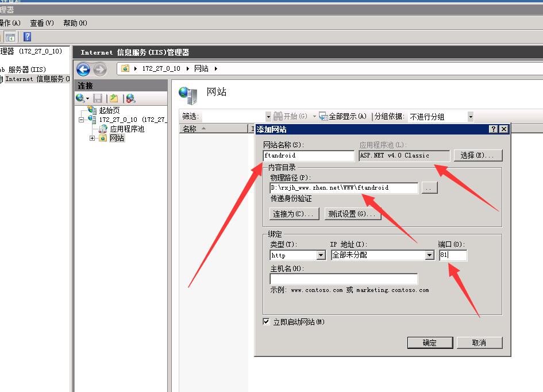The image size is (543, 392).
Task: Click the blue Back navigation arrow
Action: click(x=83, y=70)
